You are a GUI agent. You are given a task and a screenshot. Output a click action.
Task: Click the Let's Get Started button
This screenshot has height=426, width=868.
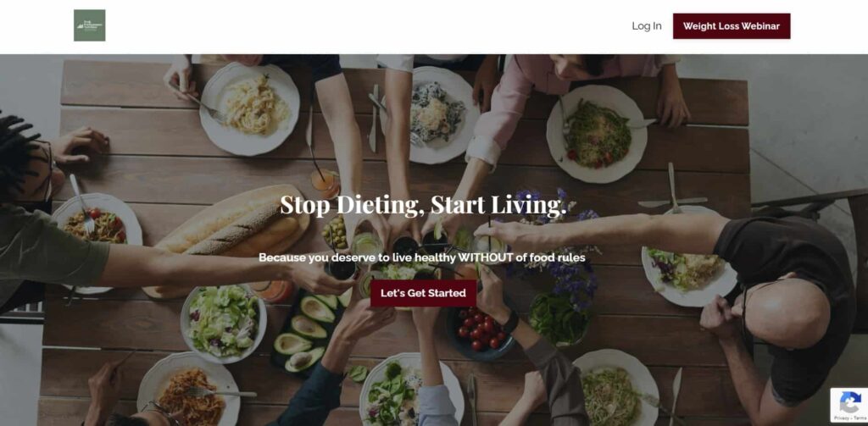coord(424,293)
